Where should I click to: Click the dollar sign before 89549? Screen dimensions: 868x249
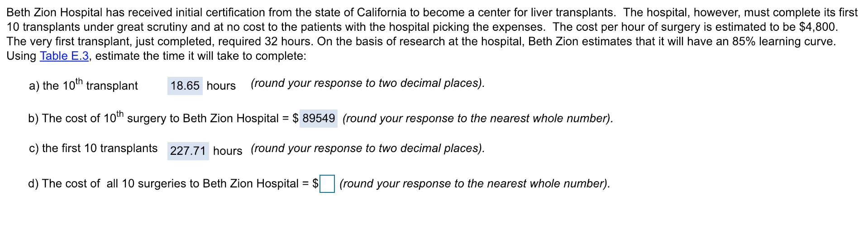(296, 119)
